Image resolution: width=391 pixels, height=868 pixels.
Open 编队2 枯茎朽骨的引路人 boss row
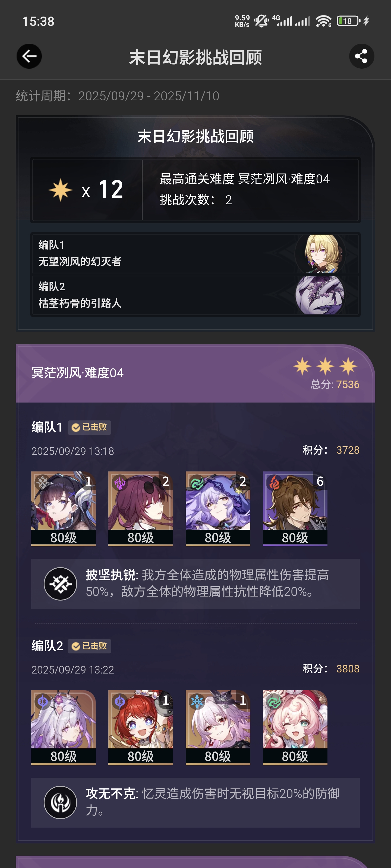pyautogui.click(x=195, y=295)
